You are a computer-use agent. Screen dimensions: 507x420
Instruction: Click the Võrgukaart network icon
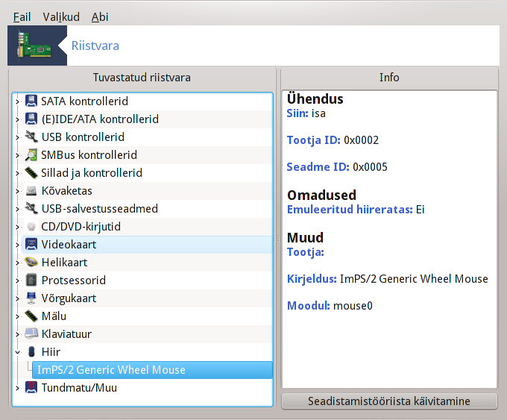point(31,298)
